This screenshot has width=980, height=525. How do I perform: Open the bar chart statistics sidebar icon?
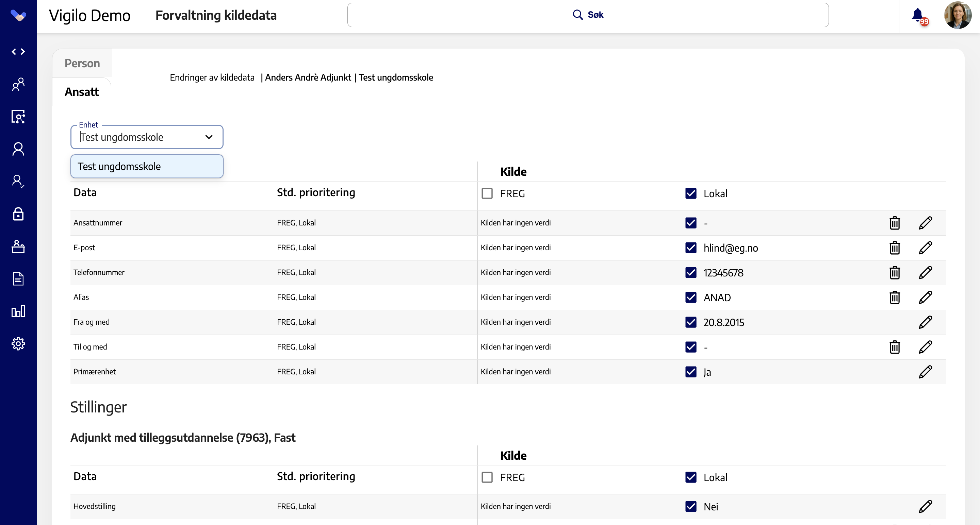click(x=18, y=311)
